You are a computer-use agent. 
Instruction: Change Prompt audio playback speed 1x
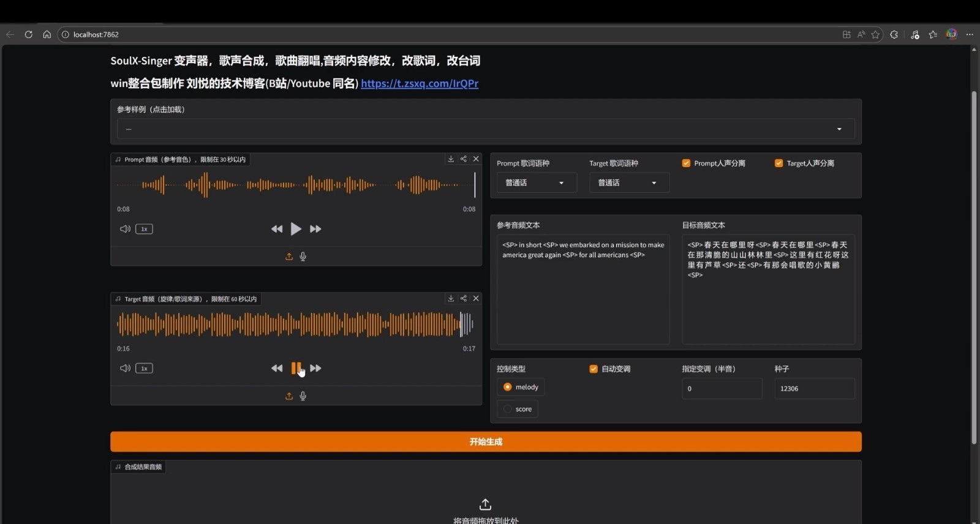[144, 229]
